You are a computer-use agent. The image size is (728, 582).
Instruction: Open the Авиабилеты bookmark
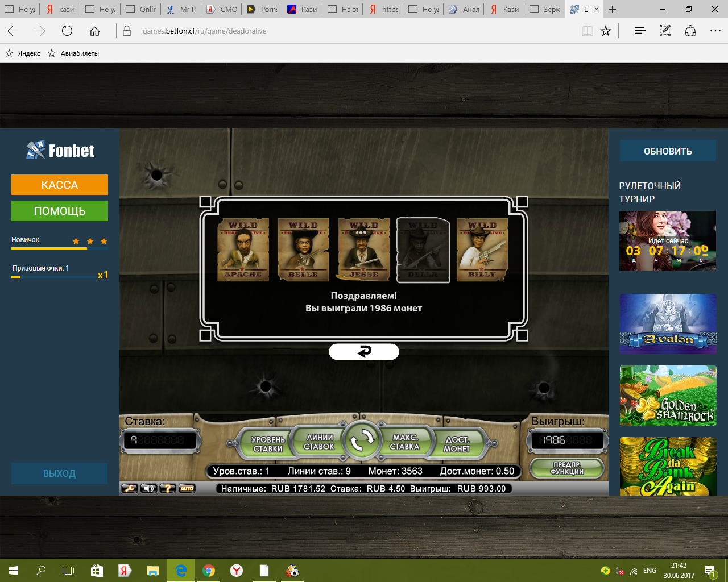(73, 53)
